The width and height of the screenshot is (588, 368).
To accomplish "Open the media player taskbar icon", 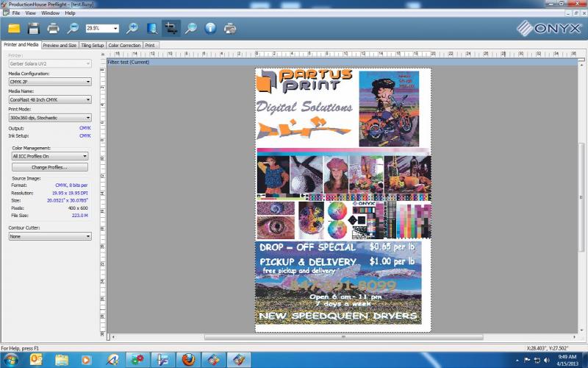I will 86,360.
